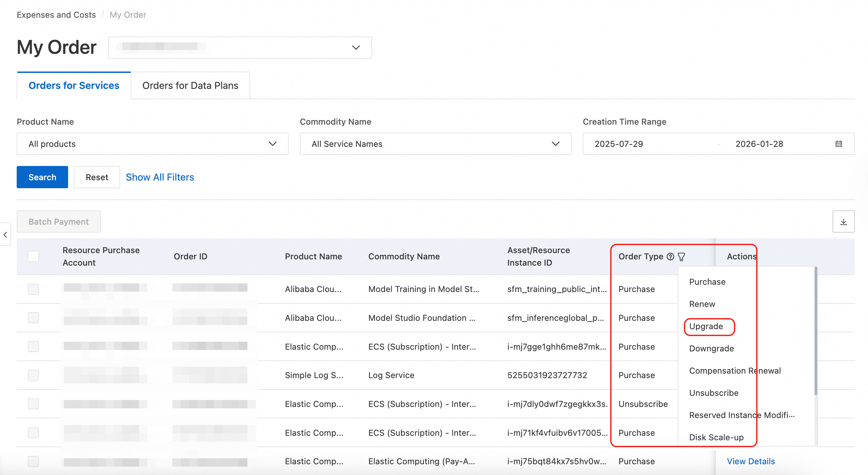Open Show All Filters link

160,177
